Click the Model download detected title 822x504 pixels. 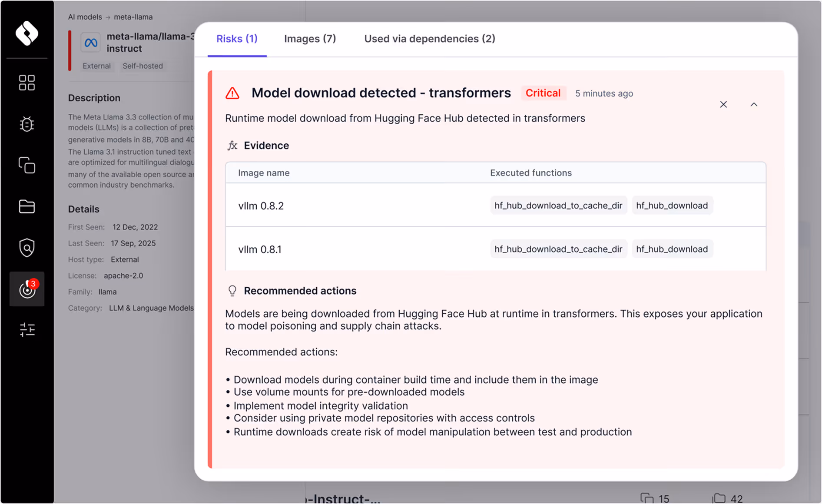[381, 93]
